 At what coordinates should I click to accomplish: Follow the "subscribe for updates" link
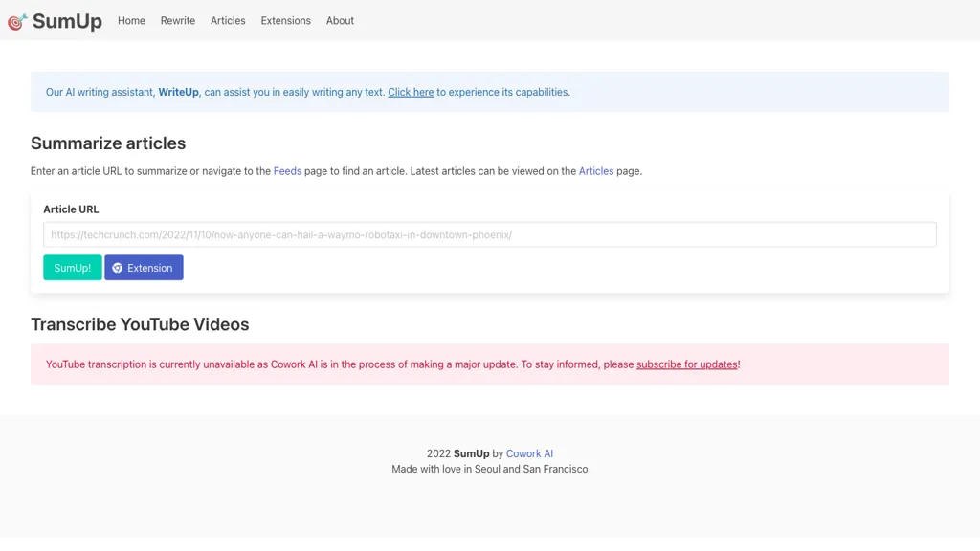[x=687, y=364]
